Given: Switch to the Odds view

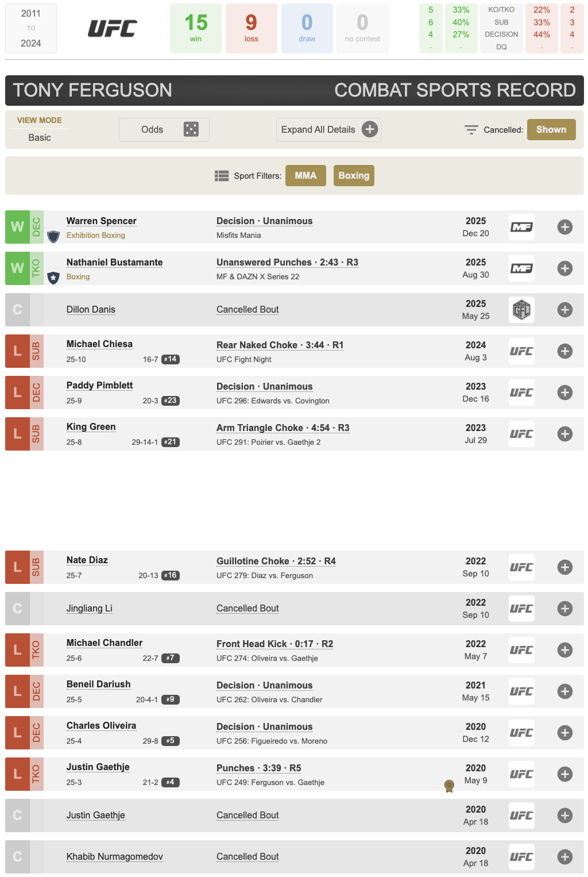Looking at the screenshot, I should pos(152,129).
